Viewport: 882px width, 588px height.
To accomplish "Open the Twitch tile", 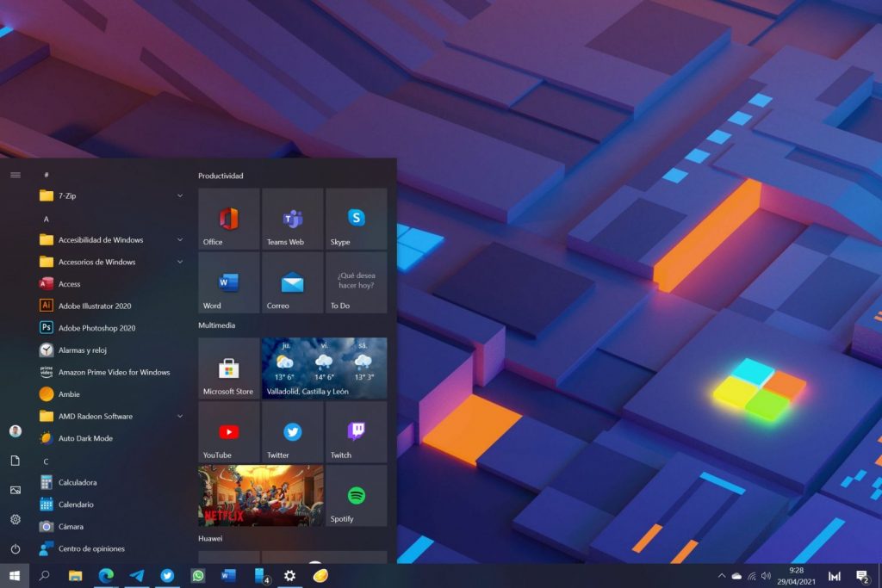I will click(x=356, y=432).
